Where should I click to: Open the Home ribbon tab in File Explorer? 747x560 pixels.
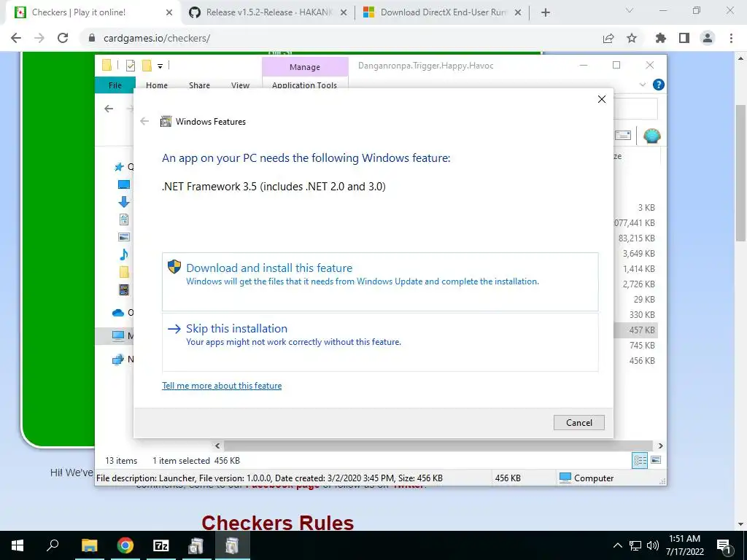pos(157,85)
